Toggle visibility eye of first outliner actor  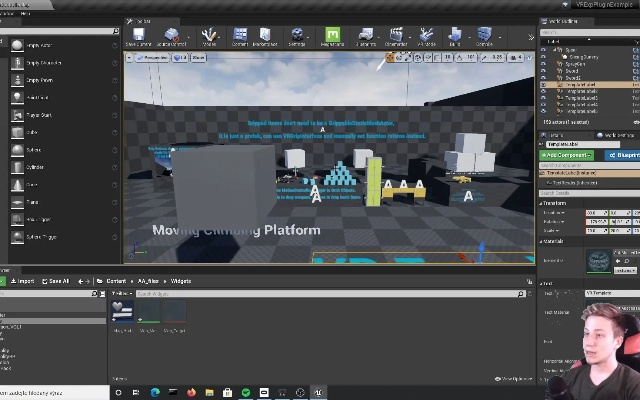pos(544,48)
